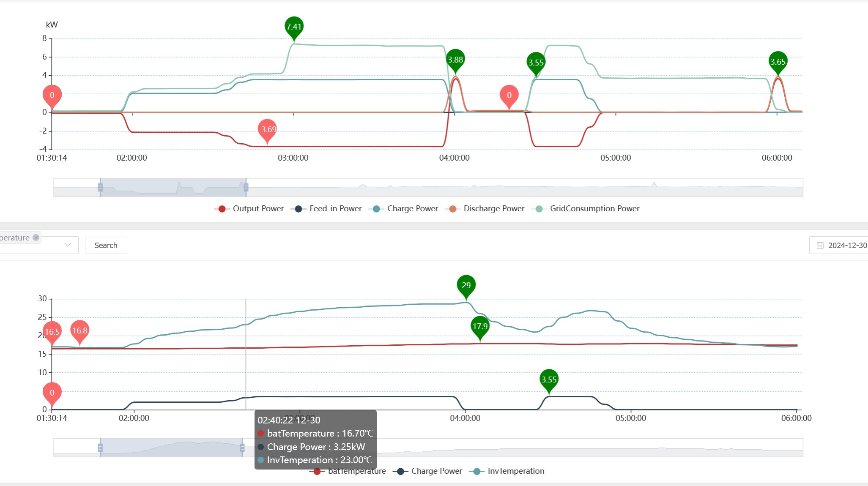Click the red 16.8 marker pin
868x486 pixels.
pyautogui.click(x=79, y=330)
